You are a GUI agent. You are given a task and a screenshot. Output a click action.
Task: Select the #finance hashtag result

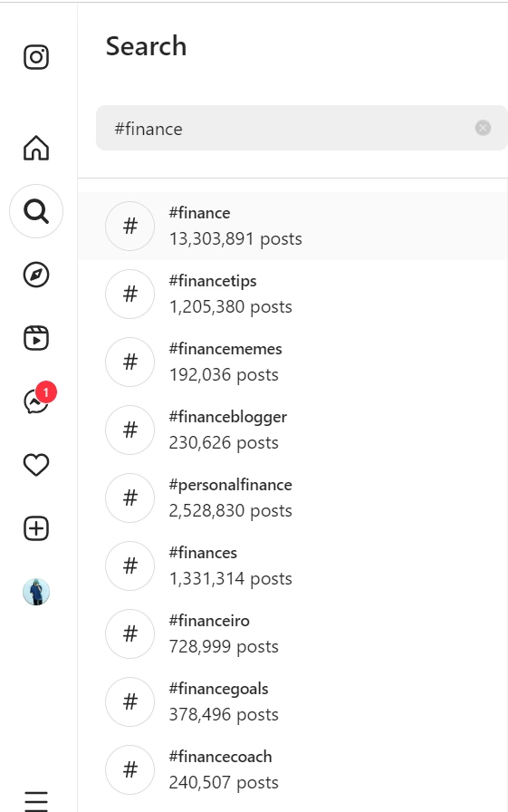292,227
